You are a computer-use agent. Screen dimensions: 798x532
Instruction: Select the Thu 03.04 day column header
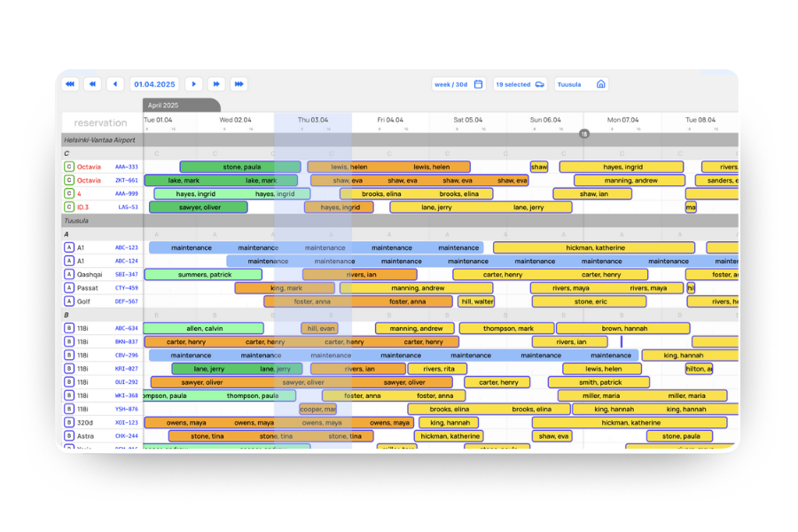point(312,120)
